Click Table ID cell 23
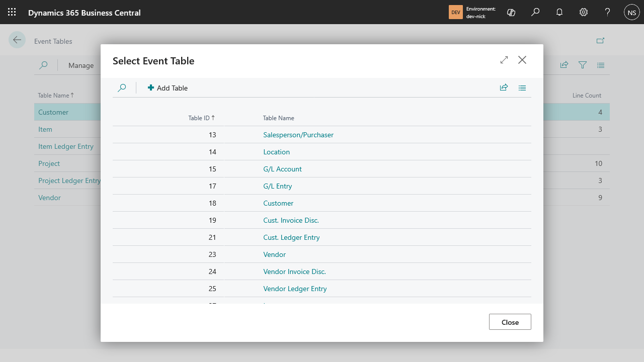 (x=212, y=254)
